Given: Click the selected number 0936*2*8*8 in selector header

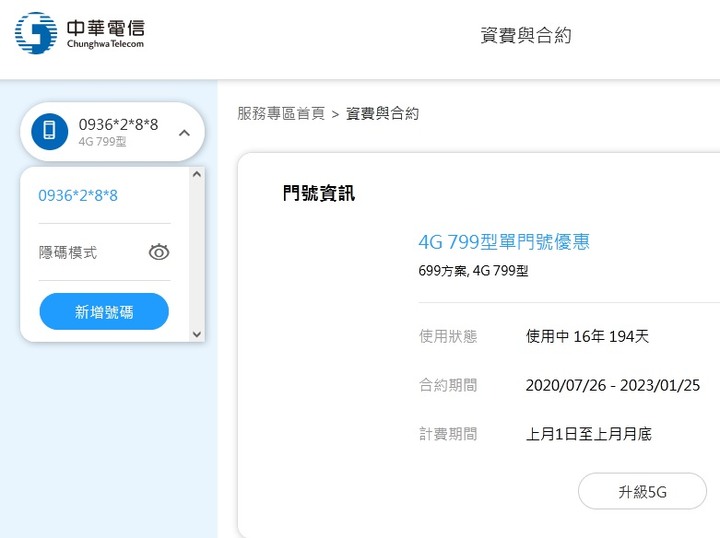Looking at the screenshot, I should [x=118, y=124].
